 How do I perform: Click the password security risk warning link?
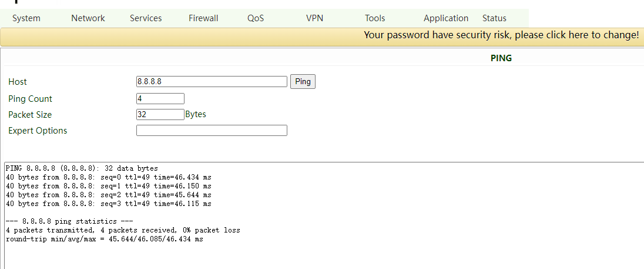pos(501,35)
